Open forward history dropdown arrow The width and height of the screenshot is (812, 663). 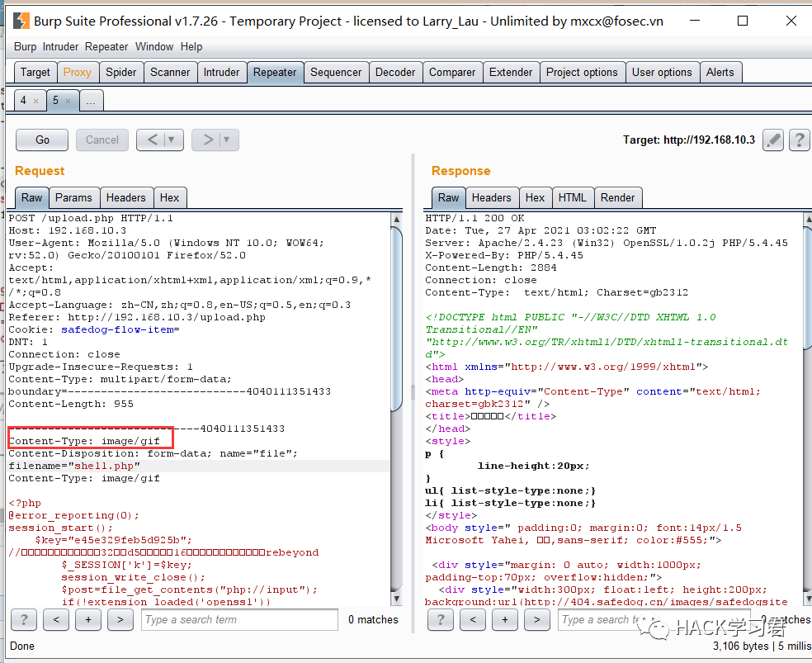[227, 140]
